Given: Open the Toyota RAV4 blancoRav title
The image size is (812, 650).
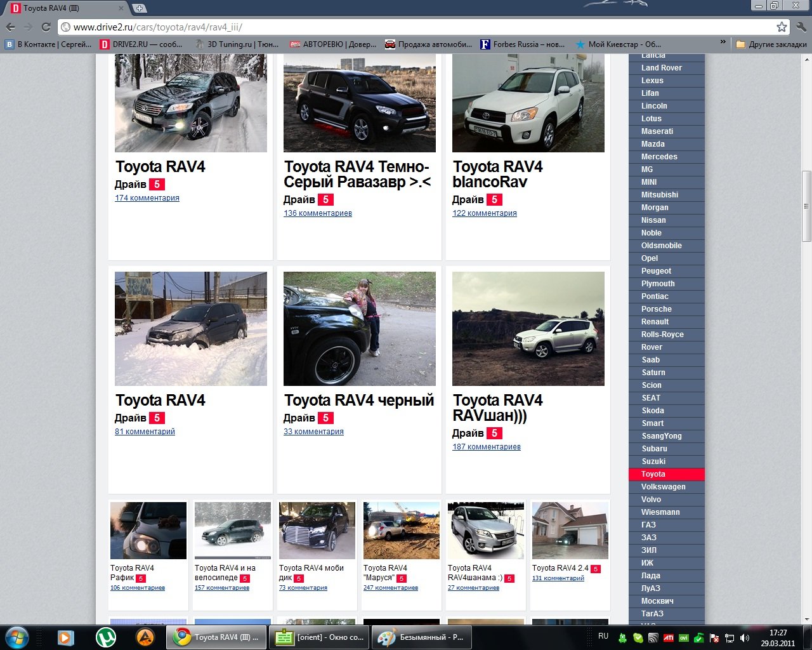Looking at the screenshot, I should [498, 174].
